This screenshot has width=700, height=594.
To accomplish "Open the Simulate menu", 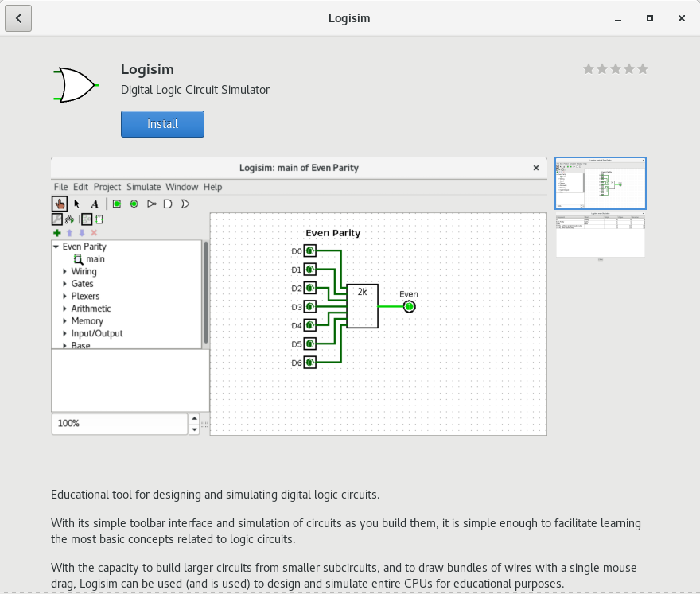I will (x=143, y=187).
